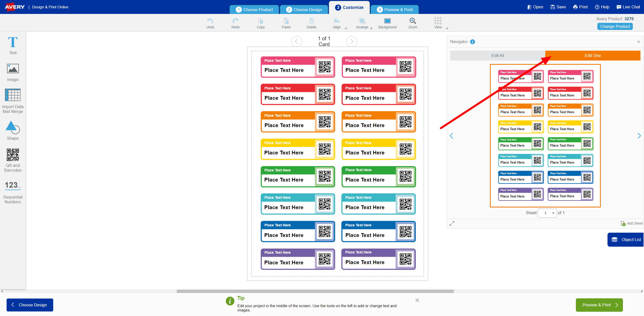Go to Choose Design step tab
The height and width of the screenshot is (316, 644).
[304, 10]
